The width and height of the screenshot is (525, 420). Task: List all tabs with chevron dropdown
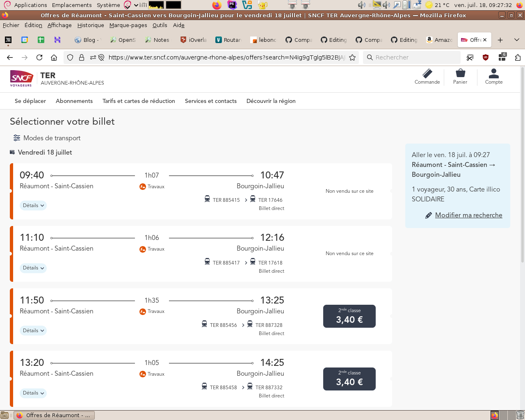coord(517,40)
